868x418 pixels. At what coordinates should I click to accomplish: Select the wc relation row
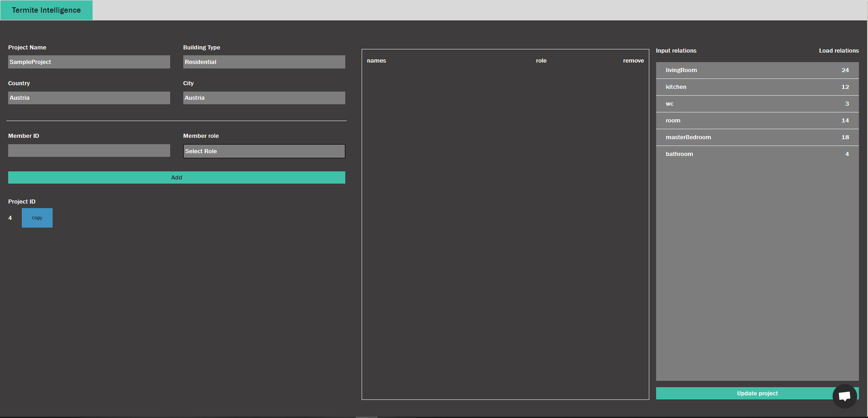coord(757,104)
